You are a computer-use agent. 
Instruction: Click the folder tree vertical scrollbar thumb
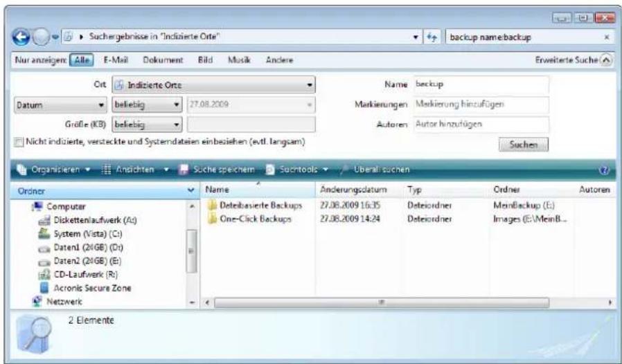(x=192, y=251)
